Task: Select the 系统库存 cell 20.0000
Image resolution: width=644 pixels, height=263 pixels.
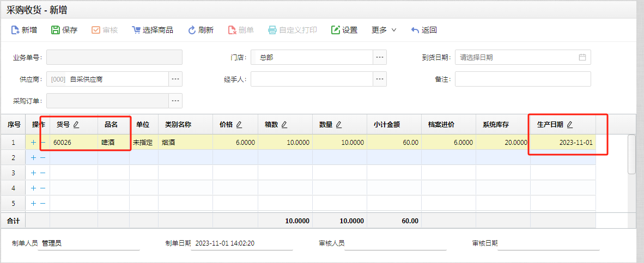Action: tap(503, 142)
